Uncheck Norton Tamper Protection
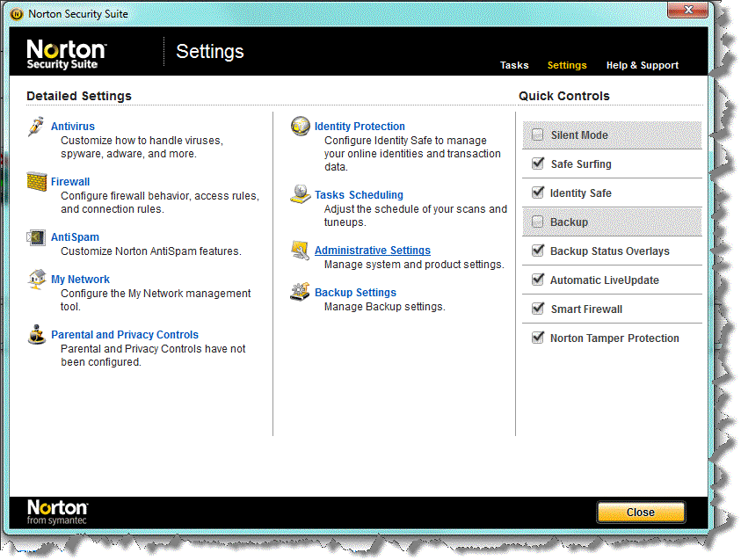This screenshot has width=741, height=560. (538, 338)
